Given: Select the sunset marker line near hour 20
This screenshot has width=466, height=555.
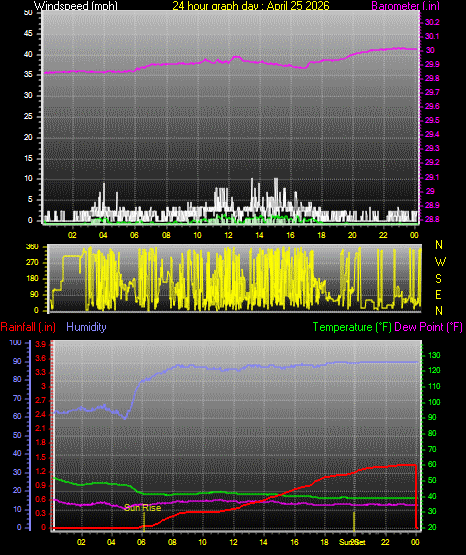Looking at the screenshot, I should (354, 521).
